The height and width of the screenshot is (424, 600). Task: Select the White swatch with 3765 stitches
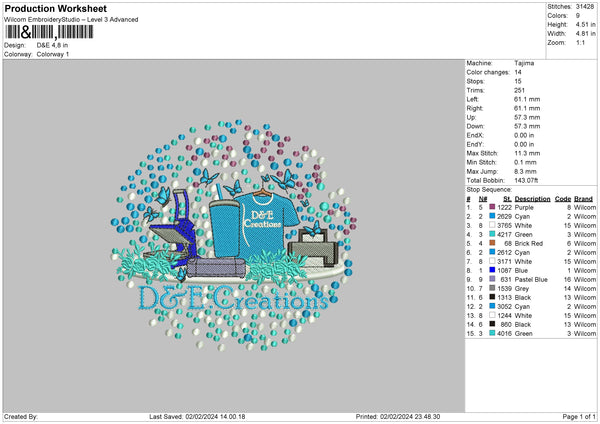pyautogui.click(x=492, y=225)
